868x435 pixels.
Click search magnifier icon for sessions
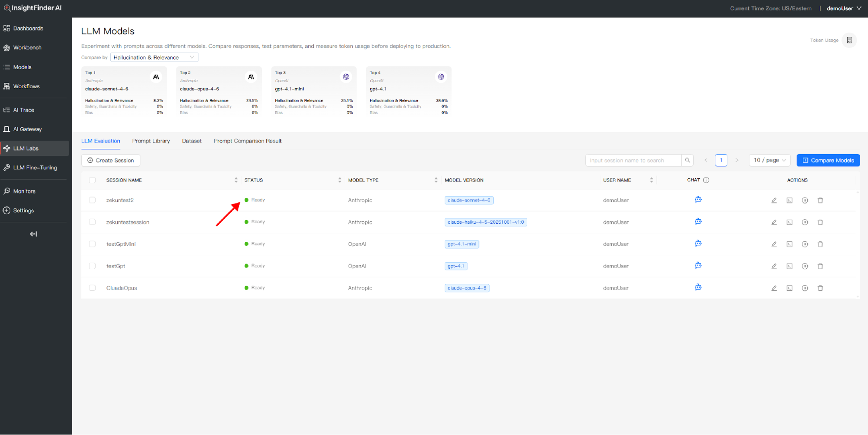click(687, 160)
